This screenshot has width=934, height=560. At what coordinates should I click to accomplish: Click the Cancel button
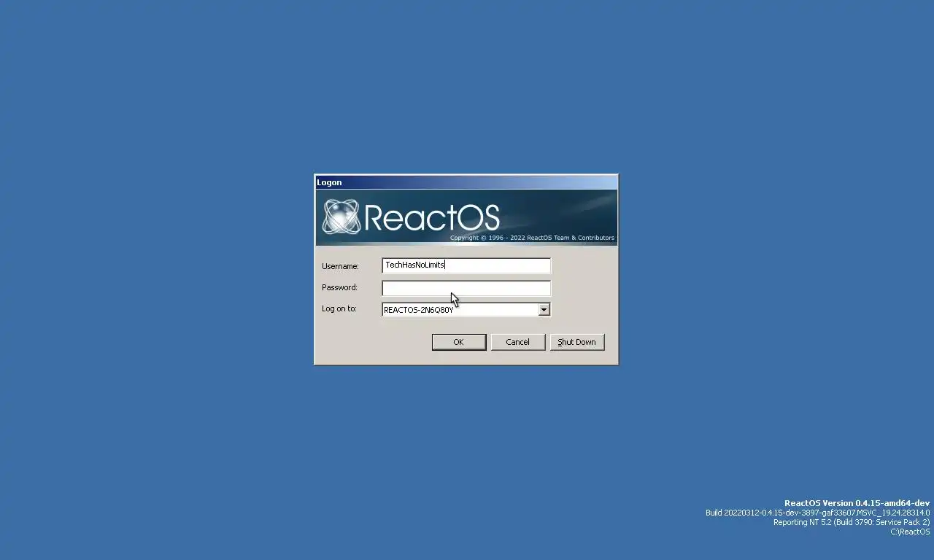pyautogui.click(x=518, y=342)
